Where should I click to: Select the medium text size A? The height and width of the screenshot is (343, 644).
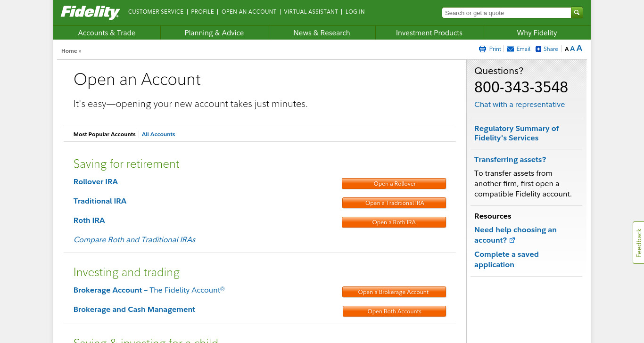(x=572, y=49)
